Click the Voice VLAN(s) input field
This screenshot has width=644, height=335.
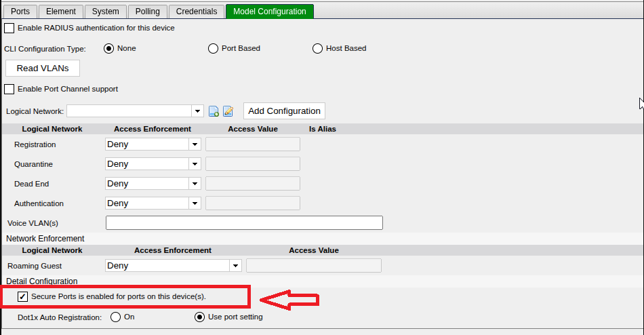244,223
